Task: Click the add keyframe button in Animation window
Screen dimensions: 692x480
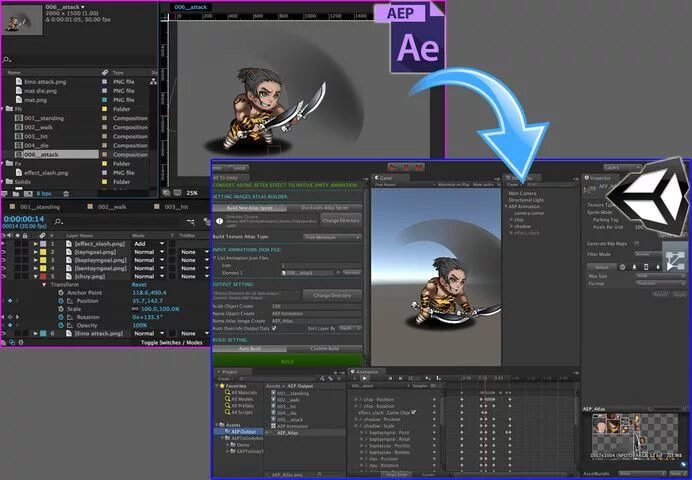Action: pyautogui.click(x=427, y=379)
